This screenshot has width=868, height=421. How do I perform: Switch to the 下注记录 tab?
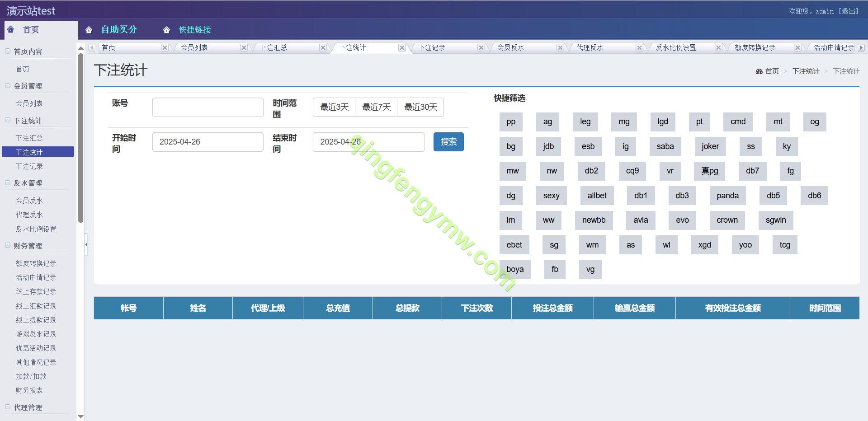tap(432, 48)
